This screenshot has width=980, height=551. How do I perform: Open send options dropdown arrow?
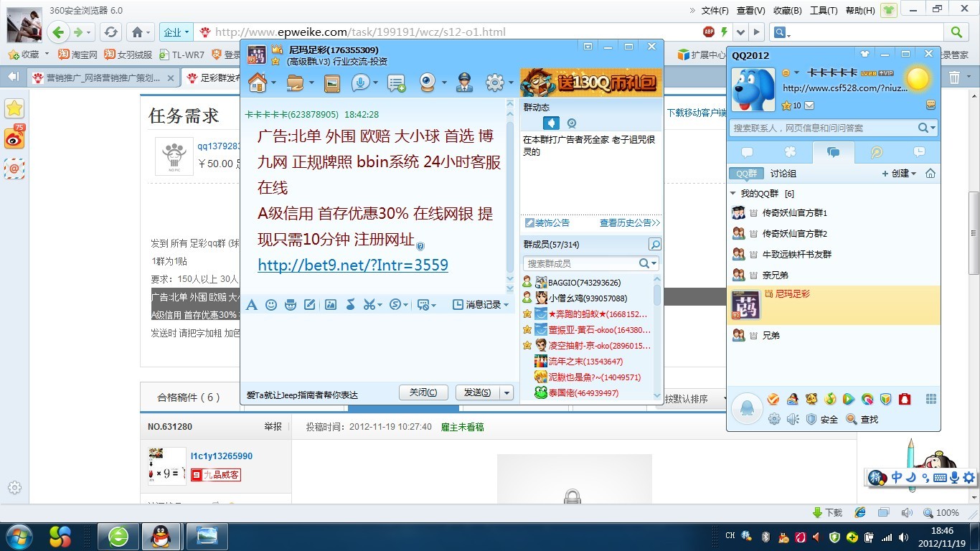507,392
